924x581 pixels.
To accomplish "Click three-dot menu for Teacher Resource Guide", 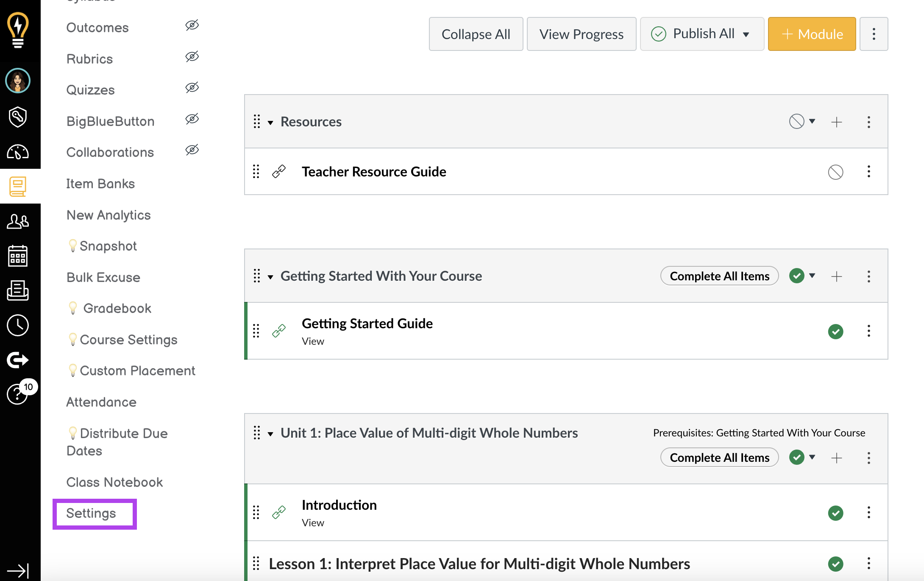I will tap(869, 171).
